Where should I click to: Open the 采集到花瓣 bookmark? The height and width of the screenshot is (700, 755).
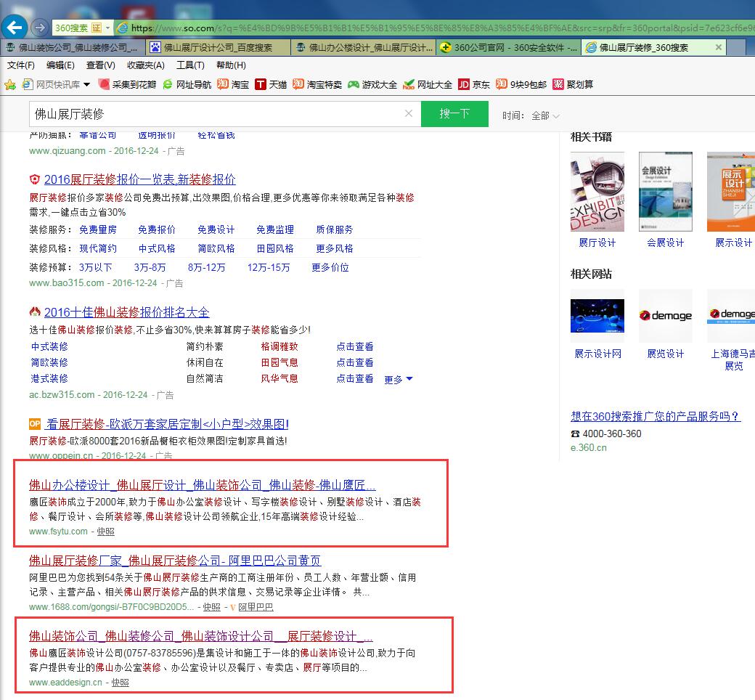coord(127,84)
